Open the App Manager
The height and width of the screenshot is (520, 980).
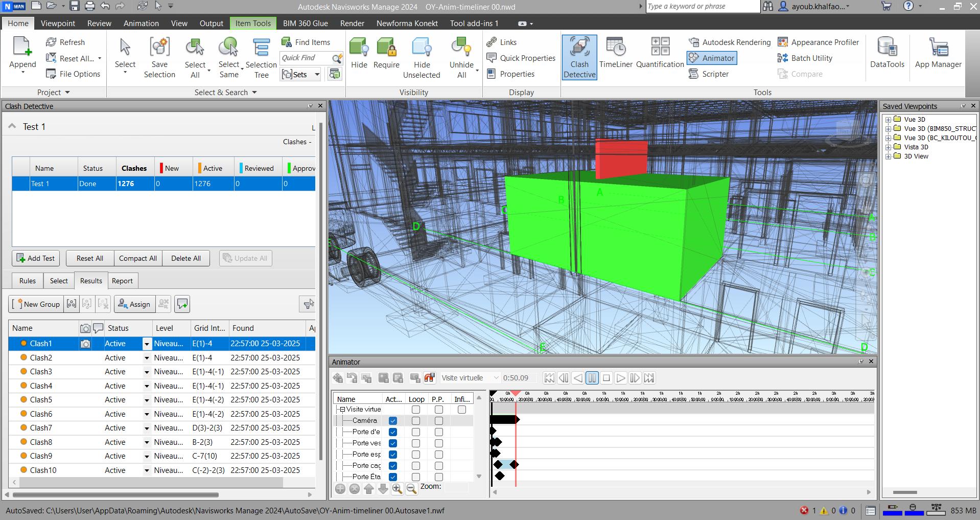pos(938,54)
